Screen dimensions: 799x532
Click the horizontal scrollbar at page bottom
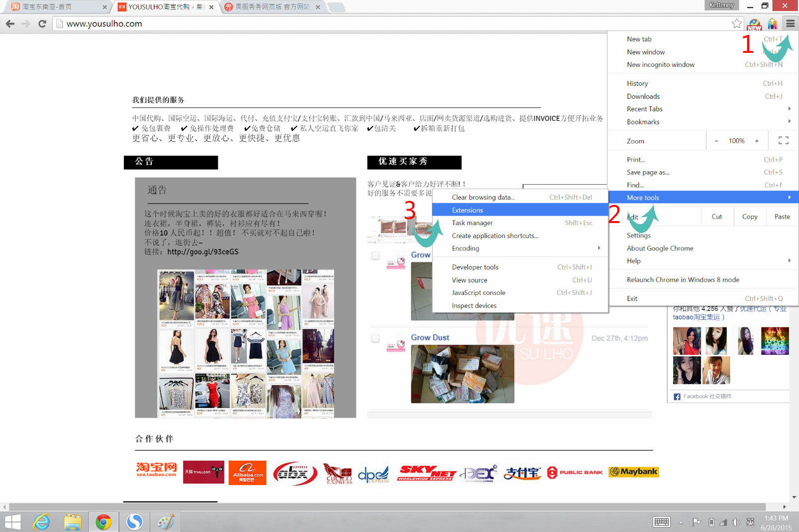click(387, 507)
